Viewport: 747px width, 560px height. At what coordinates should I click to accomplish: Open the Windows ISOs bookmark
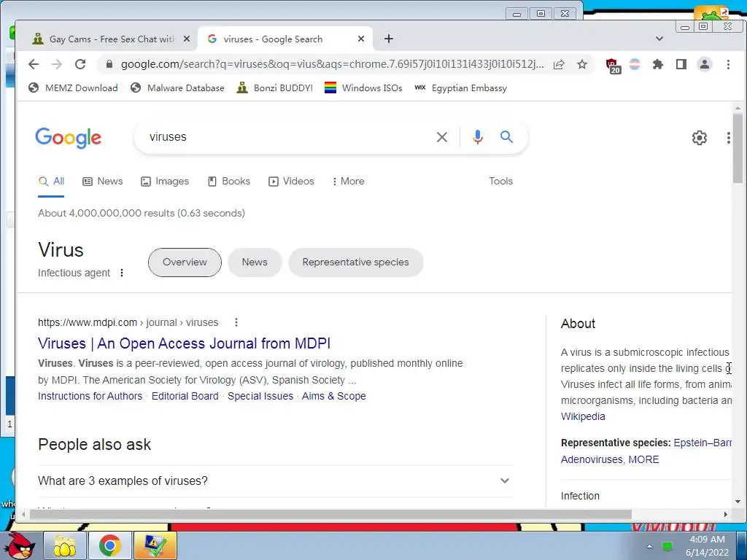(363, 88)
